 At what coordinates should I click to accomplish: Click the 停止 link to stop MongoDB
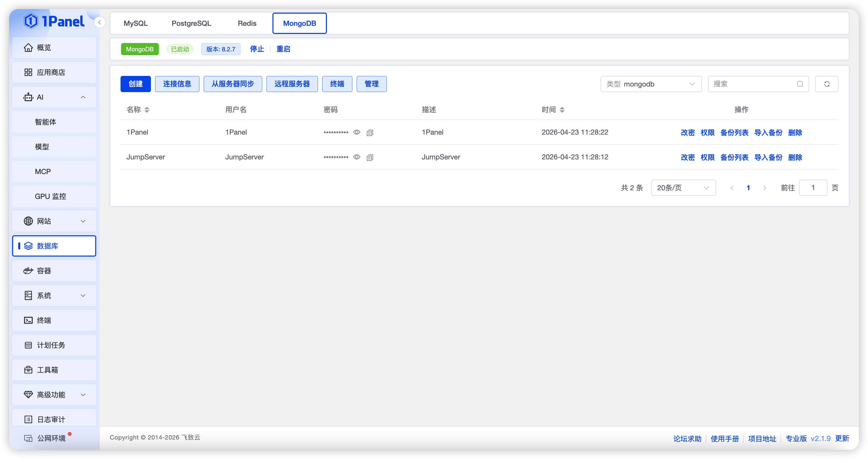tap(257, 49)
